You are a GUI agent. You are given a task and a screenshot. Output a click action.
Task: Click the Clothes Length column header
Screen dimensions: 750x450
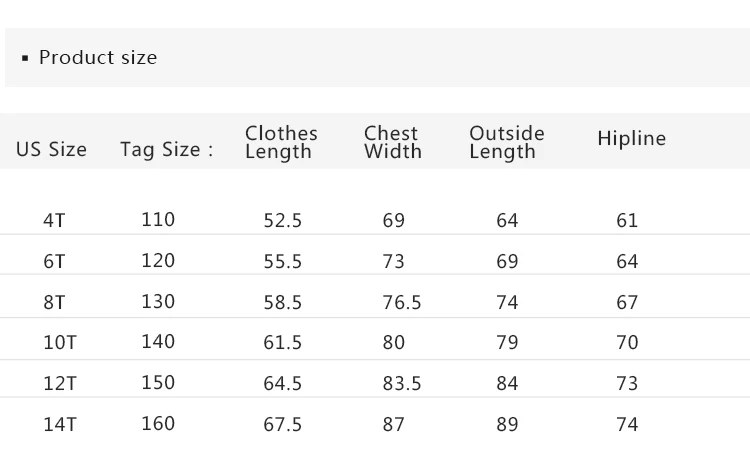pyautogui.click(x=281, y=142)
